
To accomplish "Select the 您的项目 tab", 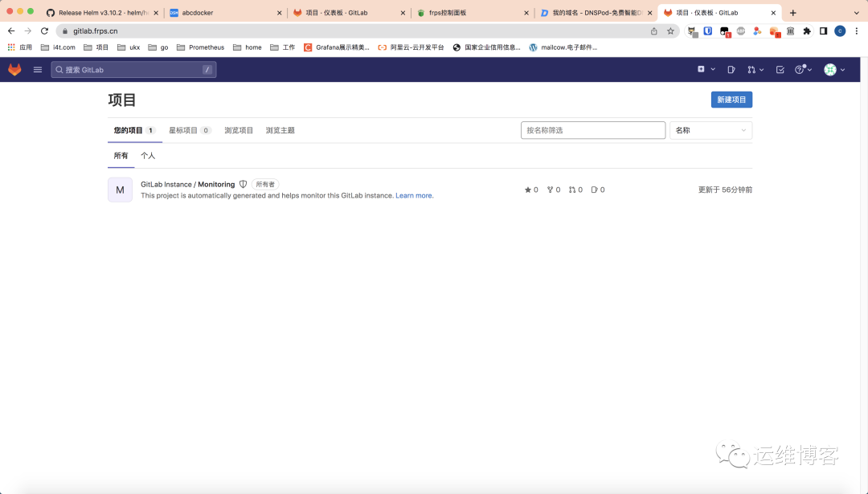I will (134, 131).
